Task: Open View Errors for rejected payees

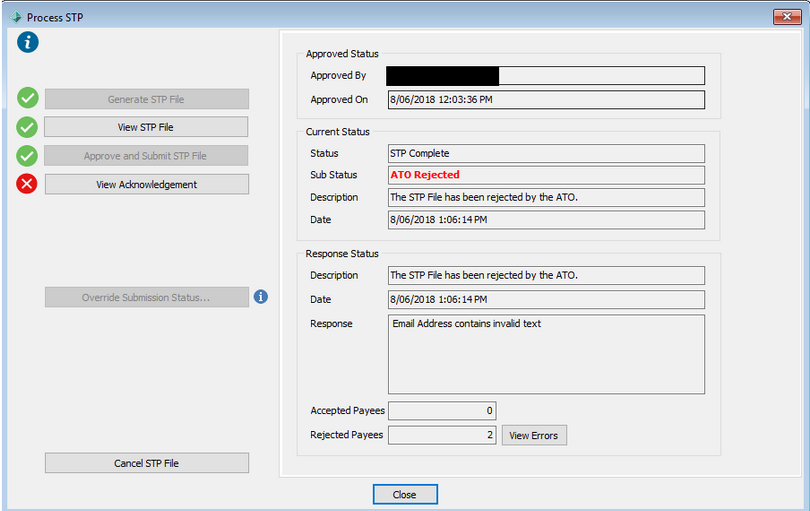Action: (x=534, y=435)
